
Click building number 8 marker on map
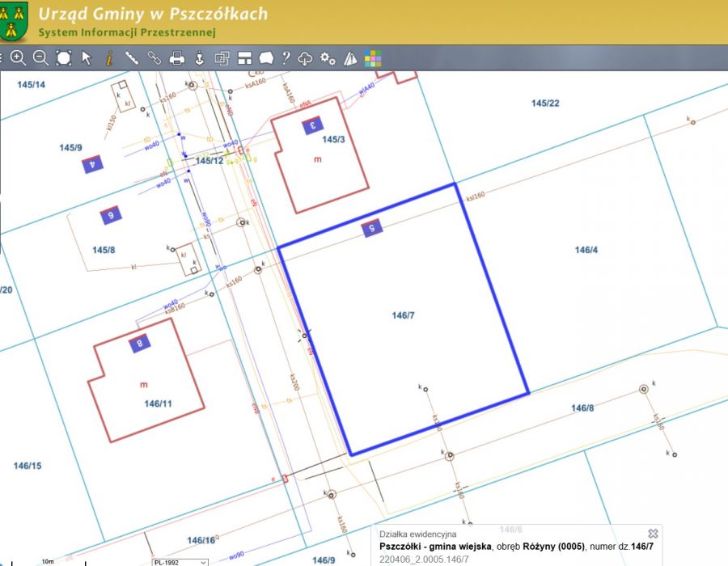point(140,344)
